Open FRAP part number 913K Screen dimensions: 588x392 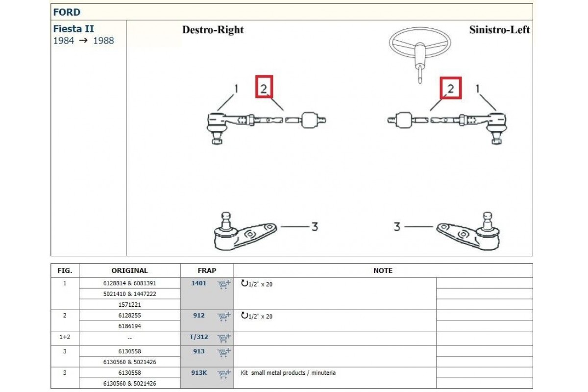[198, 373]
